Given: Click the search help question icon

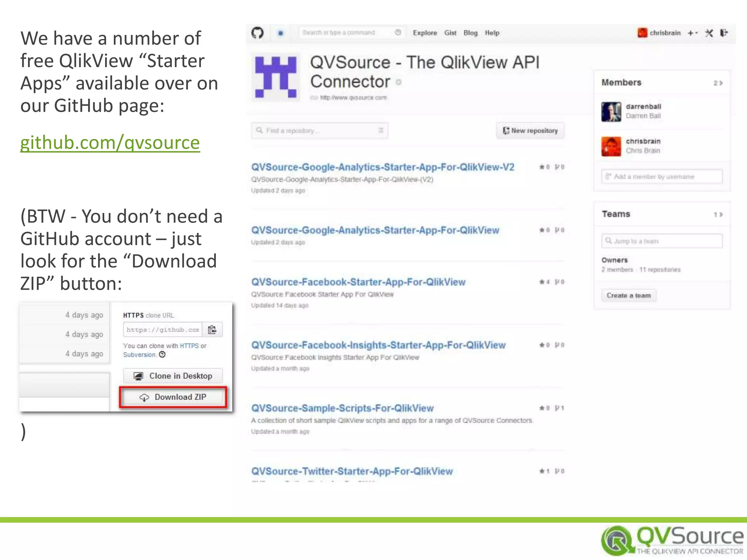Looking at the screenshot, I should click(398, 32).
